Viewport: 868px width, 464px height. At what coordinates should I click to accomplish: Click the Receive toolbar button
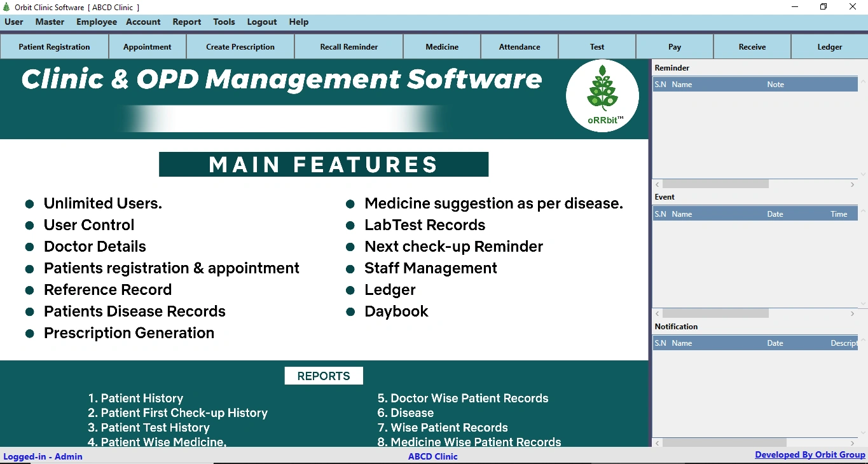(x=752, y=46)
